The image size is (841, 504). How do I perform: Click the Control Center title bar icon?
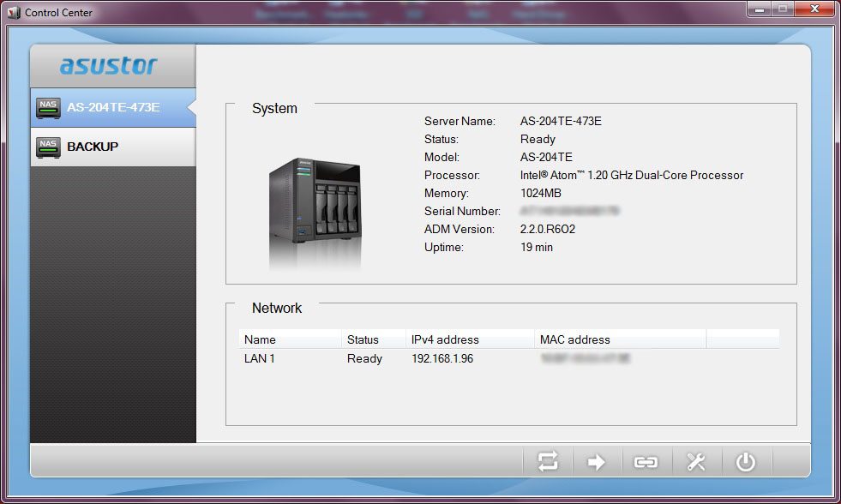(x=15, y=12)
